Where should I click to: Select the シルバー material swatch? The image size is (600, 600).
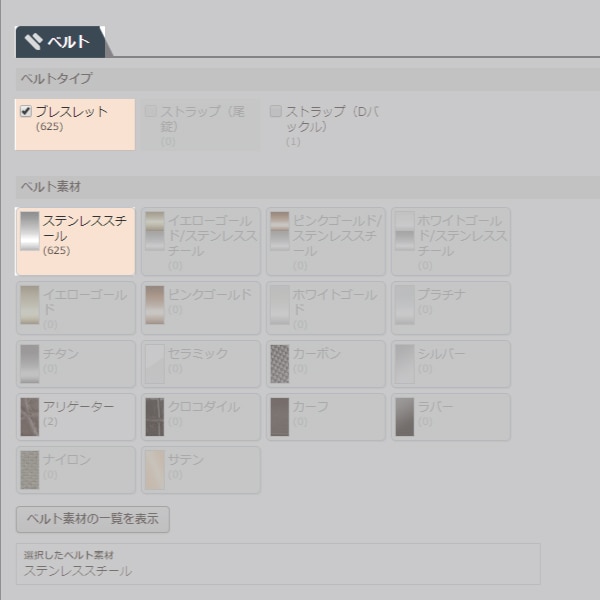point(405,364)
